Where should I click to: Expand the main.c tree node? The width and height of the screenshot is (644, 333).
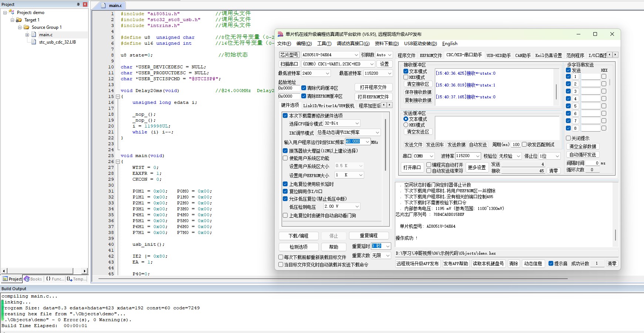[x=27, y=35]
